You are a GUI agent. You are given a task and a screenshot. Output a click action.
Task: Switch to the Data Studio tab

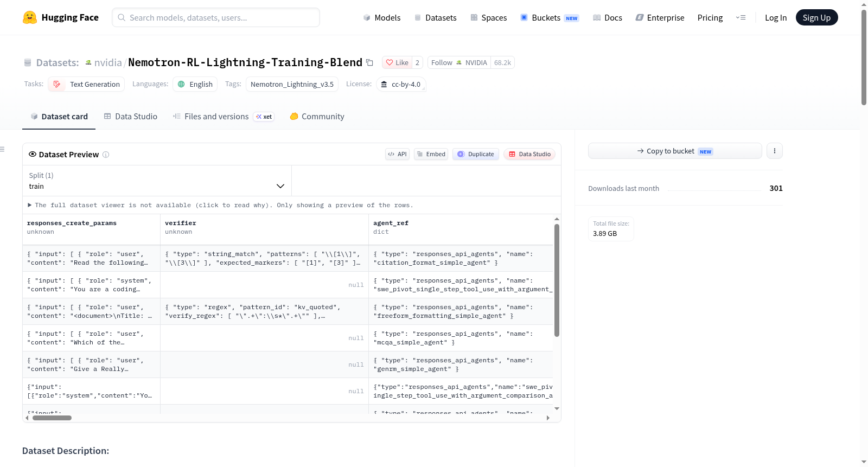(131, 116)
